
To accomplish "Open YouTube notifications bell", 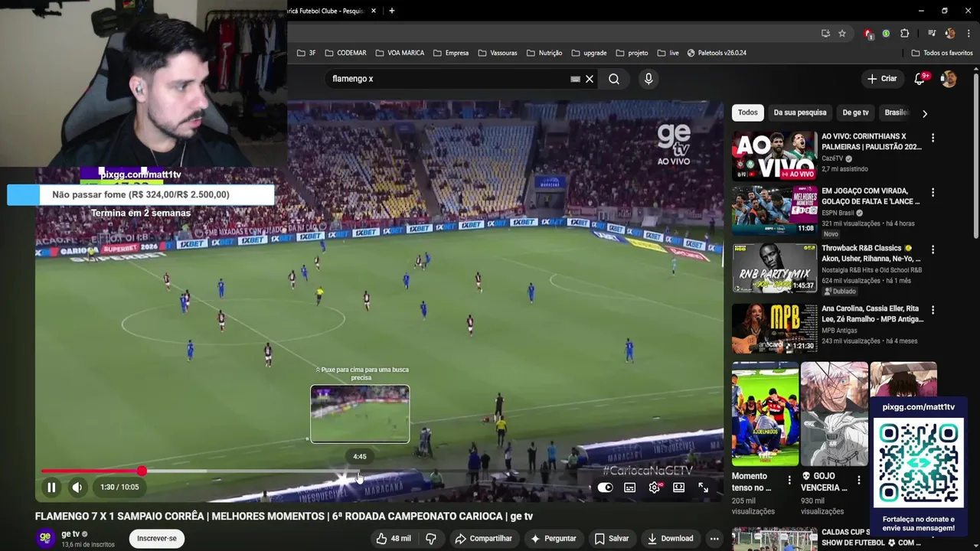I will tap(920, 79).
